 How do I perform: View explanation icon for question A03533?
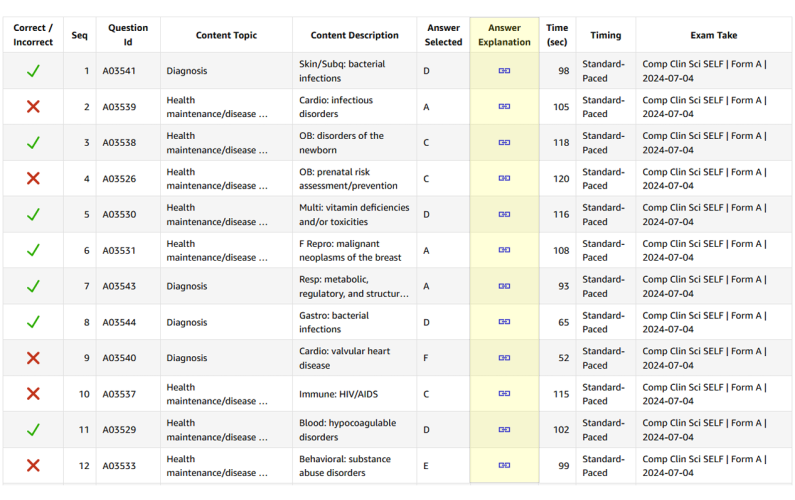(x=504, y=466)
